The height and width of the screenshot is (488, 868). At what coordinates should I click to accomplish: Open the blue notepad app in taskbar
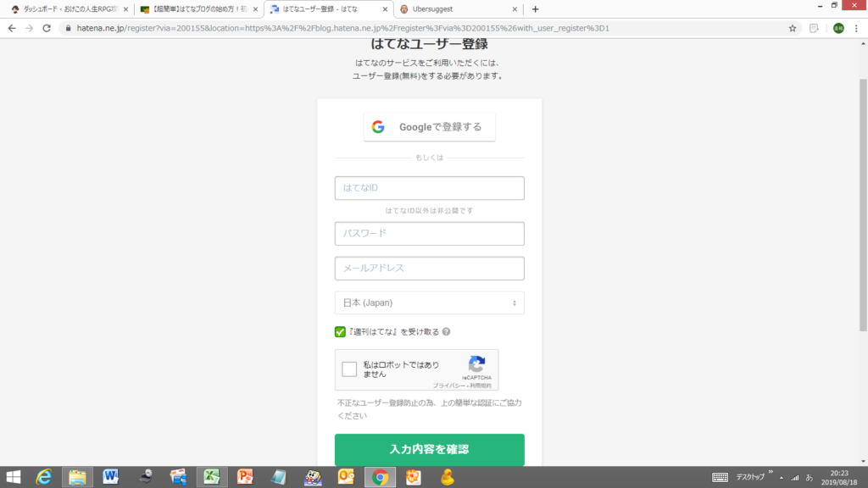click(278, 477)
